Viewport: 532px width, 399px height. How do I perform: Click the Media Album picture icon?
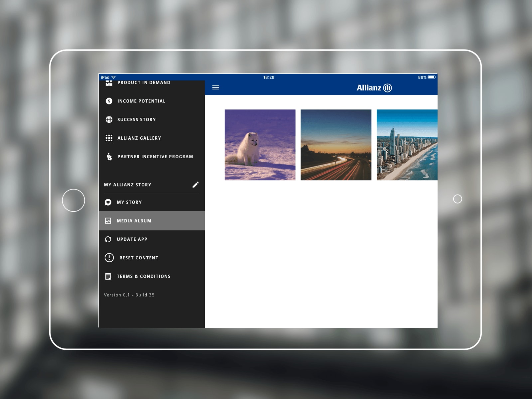(108, 221)
